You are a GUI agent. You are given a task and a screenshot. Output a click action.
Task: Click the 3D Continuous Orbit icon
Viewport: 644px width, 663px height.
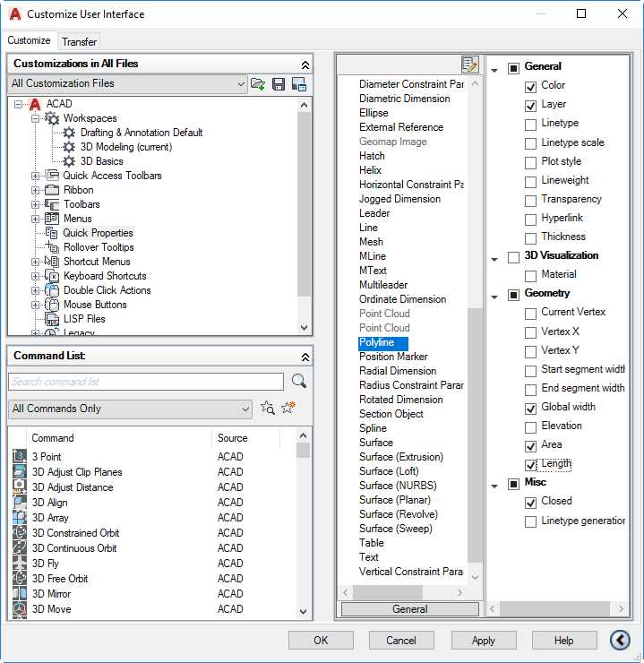pos(20,547)
